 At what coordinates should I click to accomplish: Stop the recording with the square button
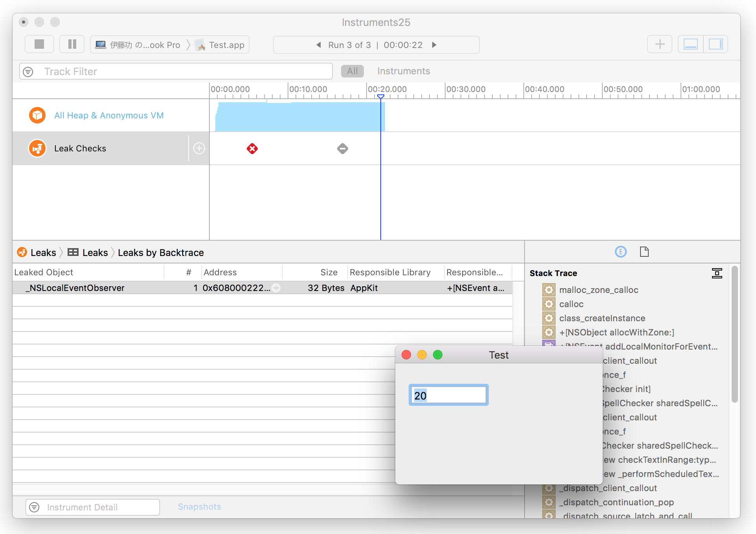[39, 44]
